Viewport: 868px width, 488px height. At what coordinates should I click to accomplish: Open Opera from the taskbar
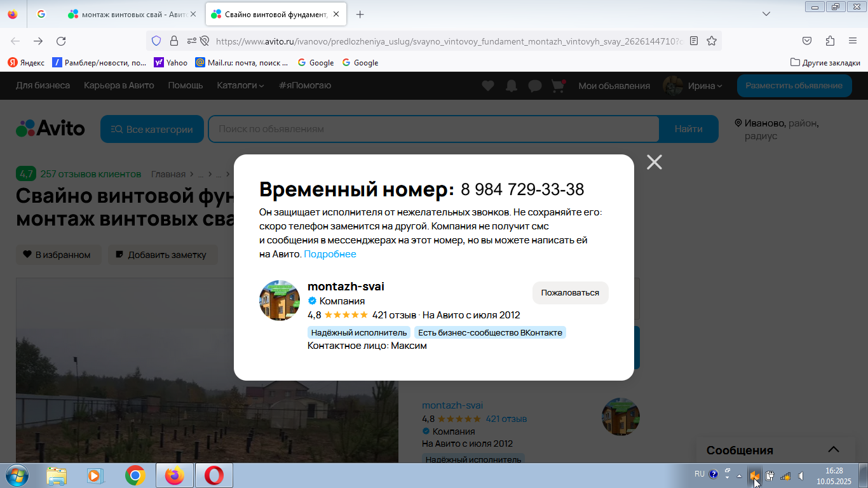214,475
